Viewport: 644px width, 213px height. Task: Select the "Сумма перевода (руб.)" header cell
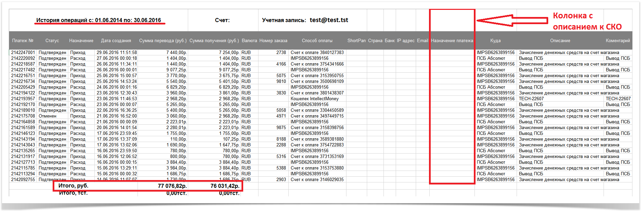point(163,41)
